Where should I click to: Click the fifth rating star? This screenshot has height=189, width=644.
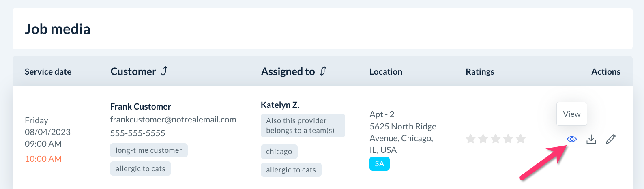point(521,139)
